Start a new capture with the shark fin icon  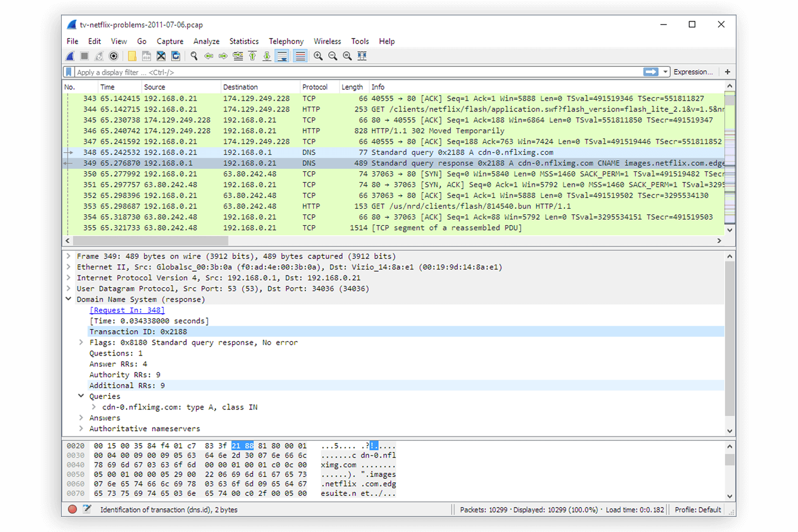(x=70, y=56)
